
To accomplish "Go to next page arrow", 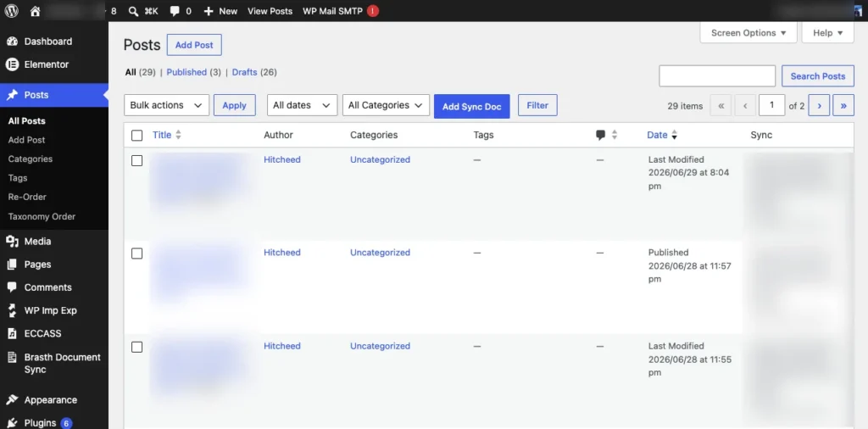I will point(820,105).
